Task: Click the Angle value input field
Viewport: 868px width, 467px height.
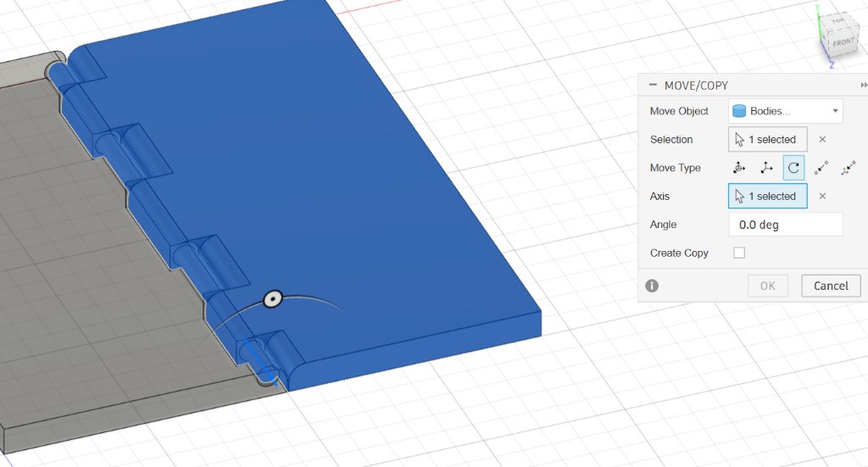Action: tap(786, 225)
